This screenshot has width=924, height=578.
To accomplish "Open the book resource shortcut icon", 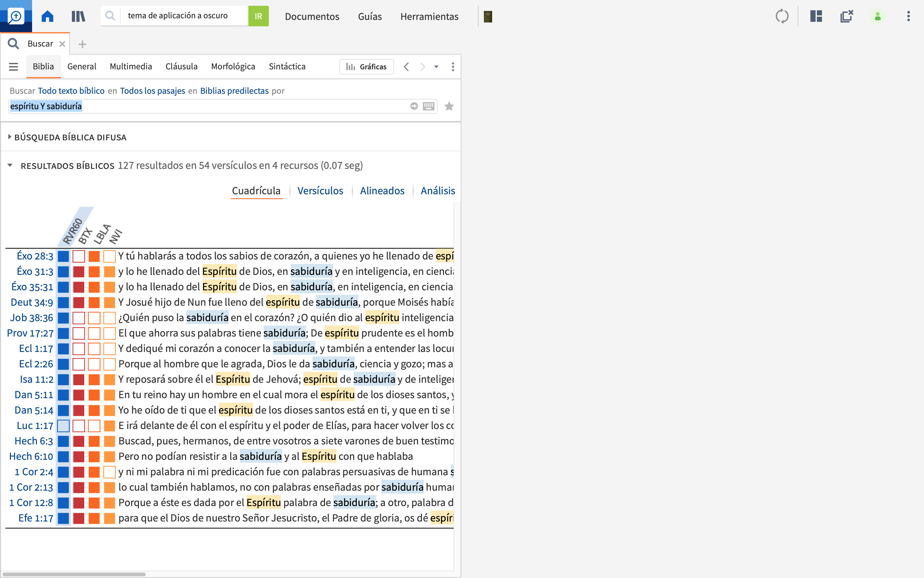I will (x=488, y=16).
